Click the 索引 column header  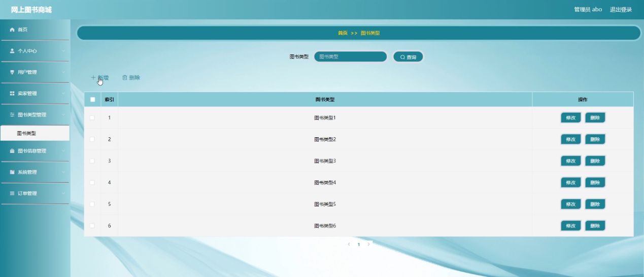click(109, 100)
